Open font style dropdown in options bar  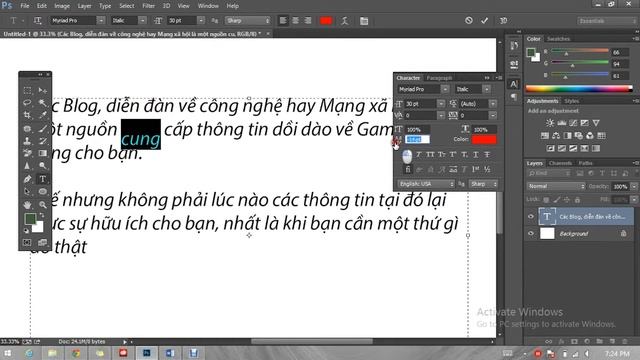click(142, 20)
